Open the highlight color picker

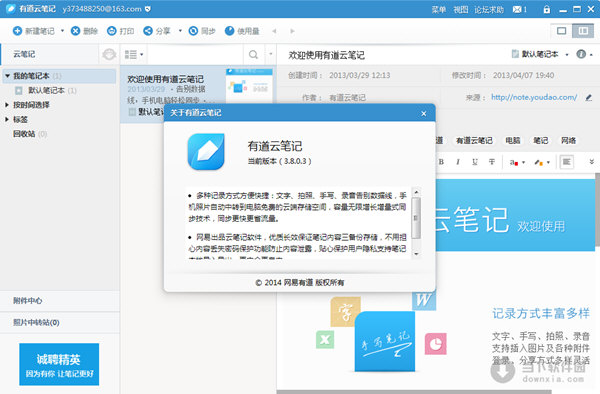[x=542, y=162]
